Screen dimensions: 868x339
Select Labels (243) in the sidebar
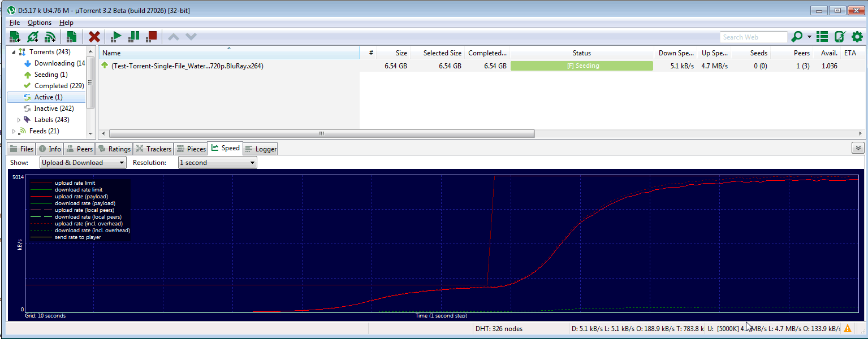click(x=46, y=120)
